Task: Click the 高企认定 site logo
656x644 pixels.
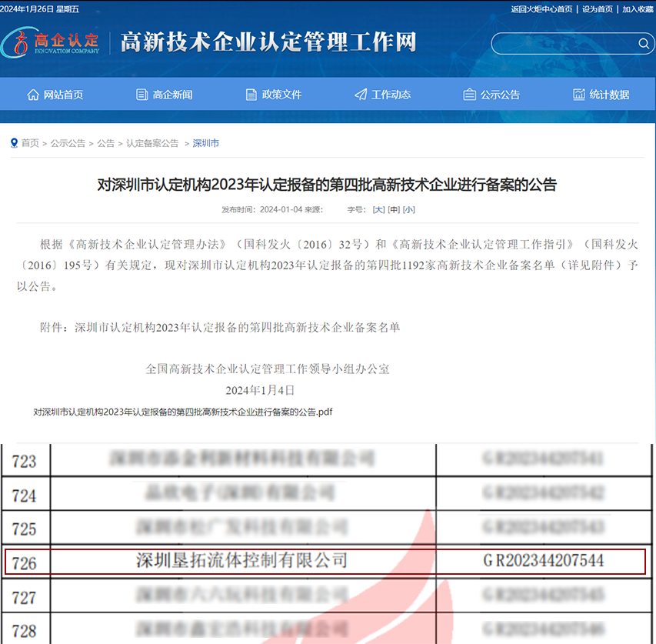Action: [52, 42]
